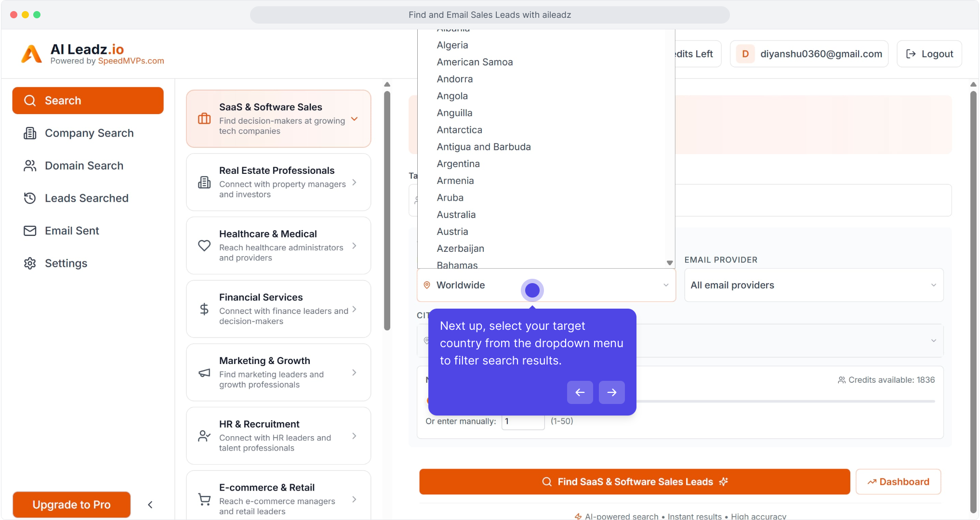Click the Logout button
The width and height of the screenshot is (980, 520).
929,54
